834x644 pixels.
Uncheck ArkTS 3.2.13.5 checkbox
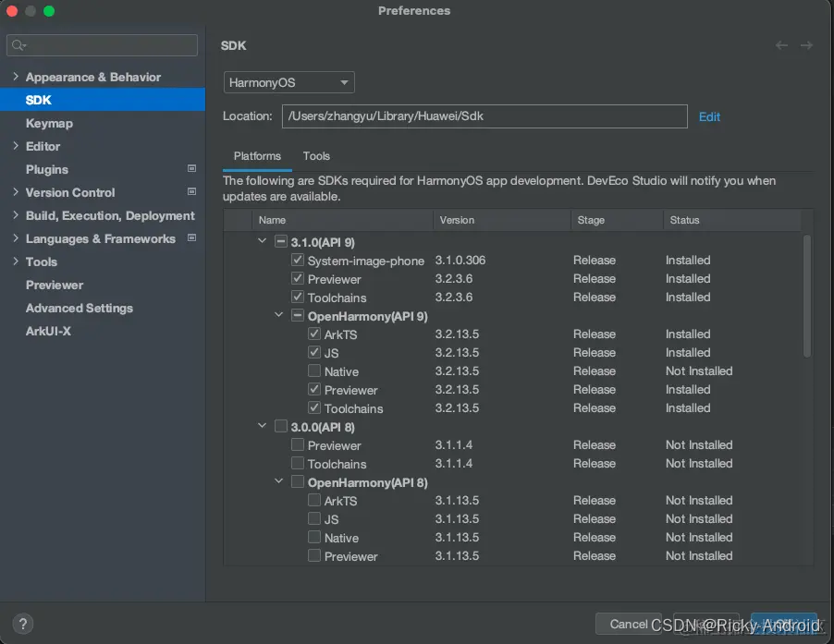(x=314, y=334)
